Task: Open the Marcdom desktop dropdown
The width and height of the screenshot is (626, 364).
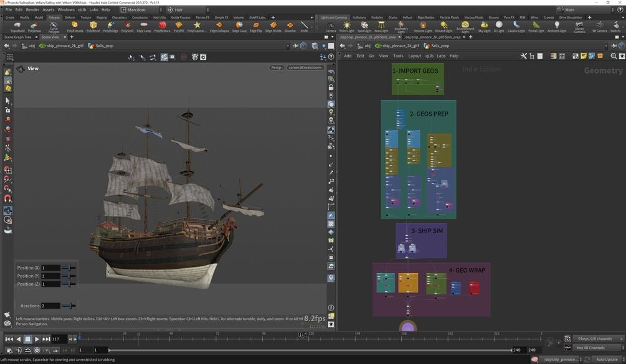Action: (141, 9)
